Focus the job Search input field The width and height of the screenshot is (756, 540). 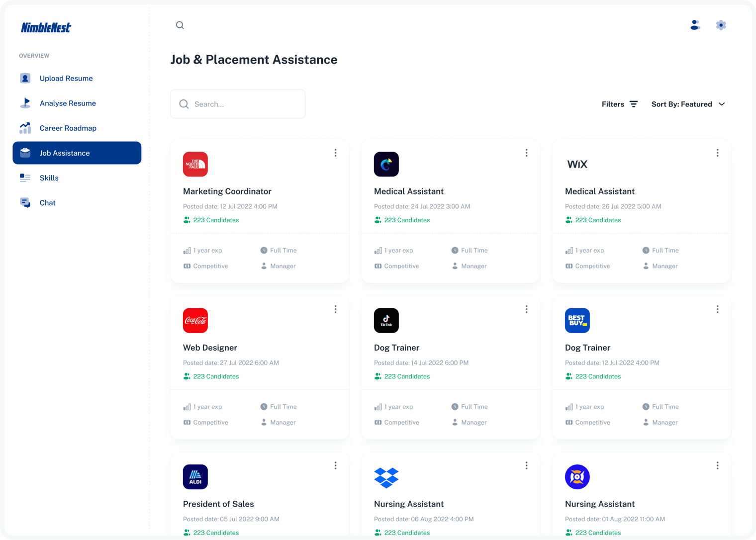(238, 104)
